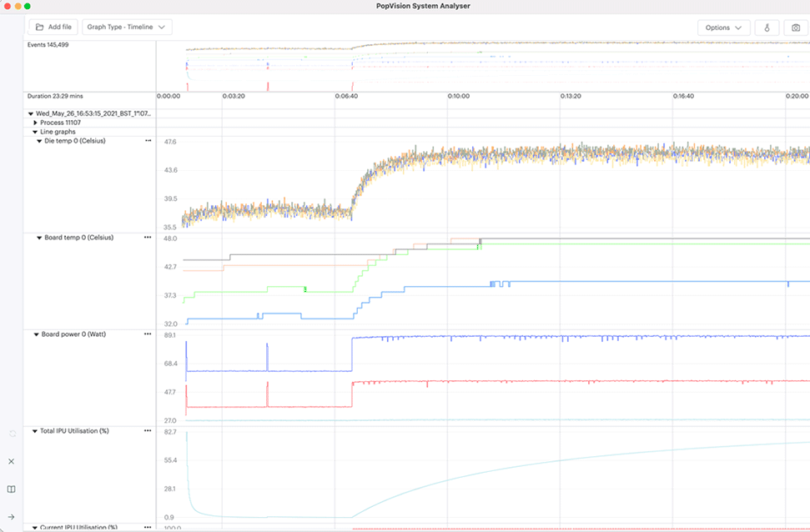Collapse the Total IPU Utilisation (%) graph
810x532 pixels.
pyautogui.click(x=34, y=431)
